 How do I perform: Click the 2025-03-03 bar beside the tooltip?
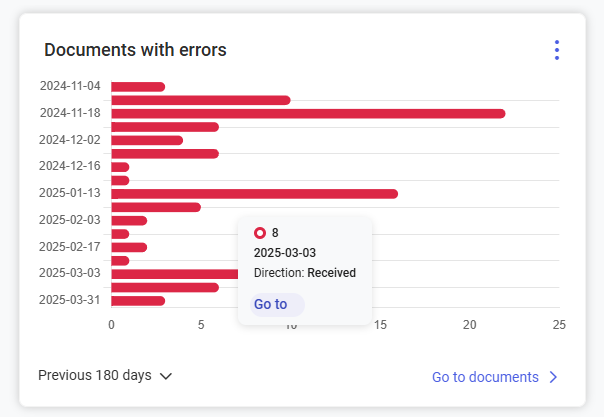pos(175,273)
